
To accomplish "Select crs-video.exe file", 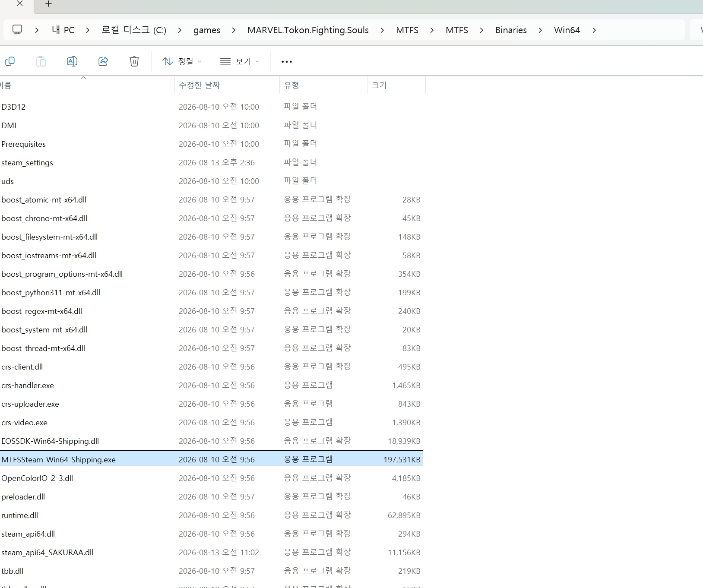I will coord(212,422).
